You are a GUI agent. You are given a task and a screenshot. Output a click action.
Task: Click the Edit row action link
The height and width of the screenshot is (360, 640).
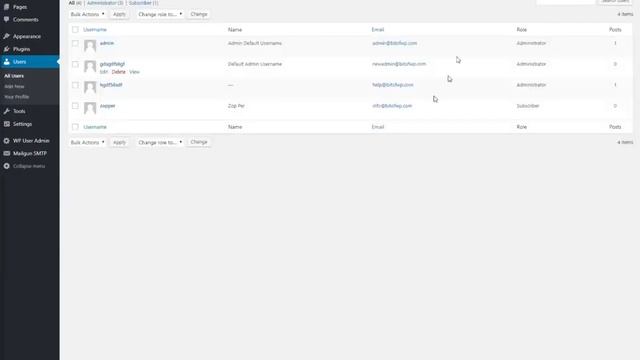pyautogui.click(x=104, y=72)
